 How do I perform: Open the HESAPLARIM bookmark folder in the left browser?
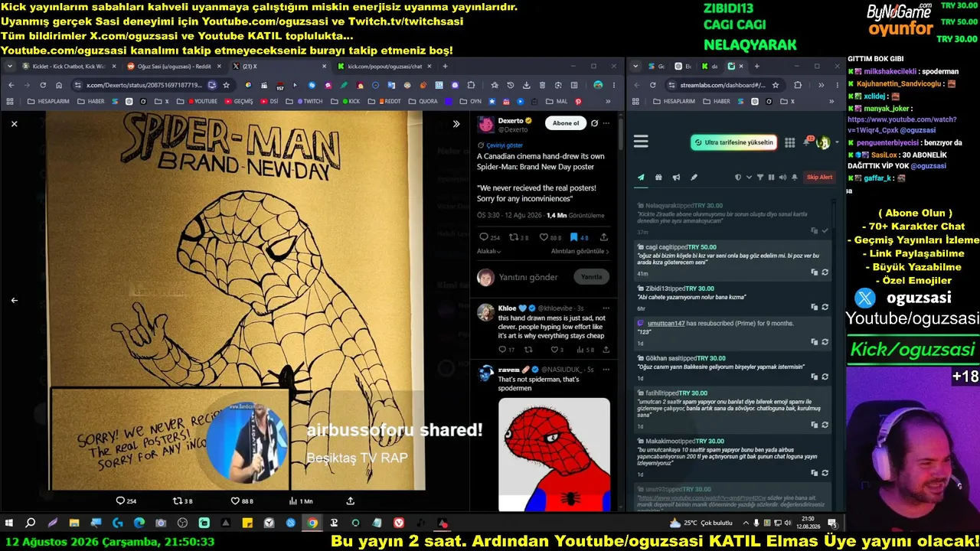click(x=48, y=101)
